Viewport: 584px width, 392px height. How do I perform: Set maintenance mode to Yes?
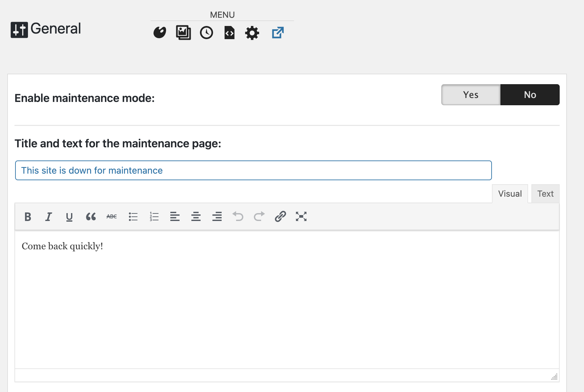(x=471, y=95)
